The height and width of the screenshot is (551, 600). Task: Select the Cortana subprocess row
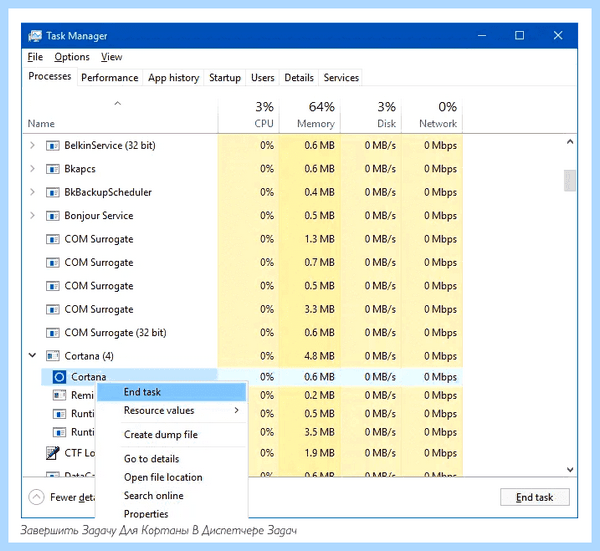(x=252, y=377)
